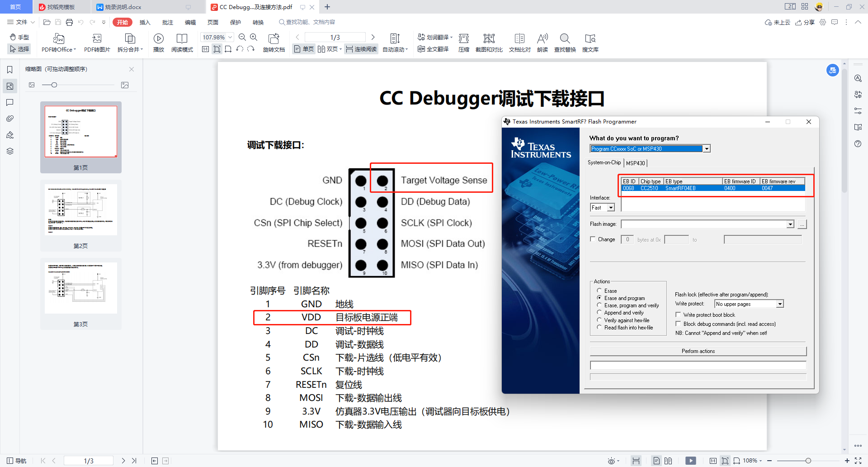Toggle 连续阅读 continuous reading mode
868x467 pixels.
[361, 49]
